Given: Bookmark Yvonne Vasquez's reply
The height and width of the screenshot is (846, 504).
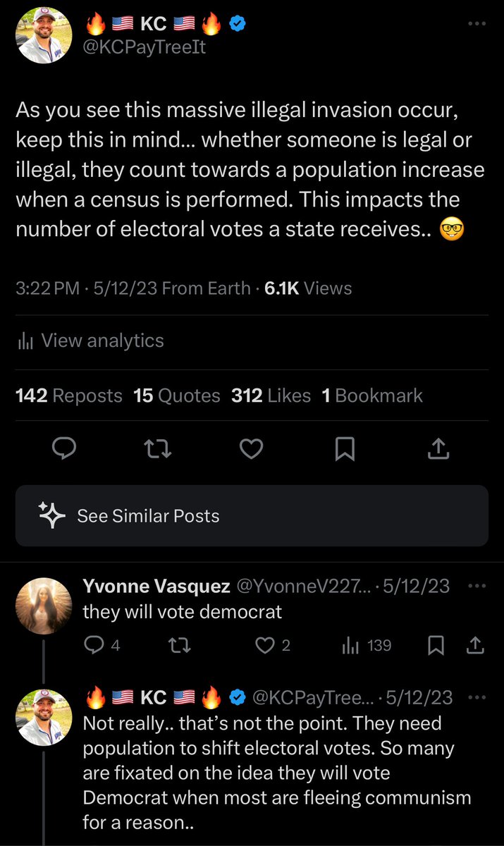Looking at the screenshot, I should pyautogui.click(x=436, y=645).
